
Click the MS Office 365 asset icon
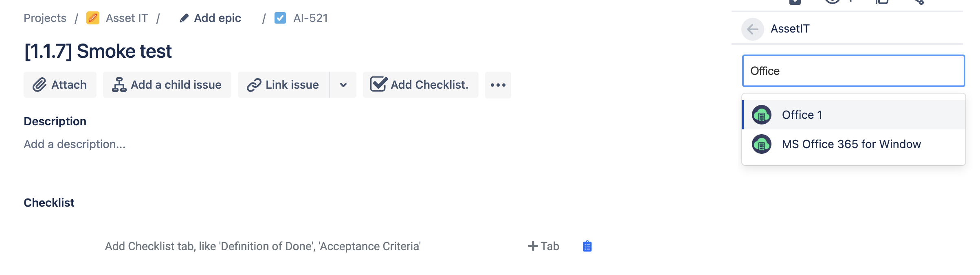[x=761, y=144]
